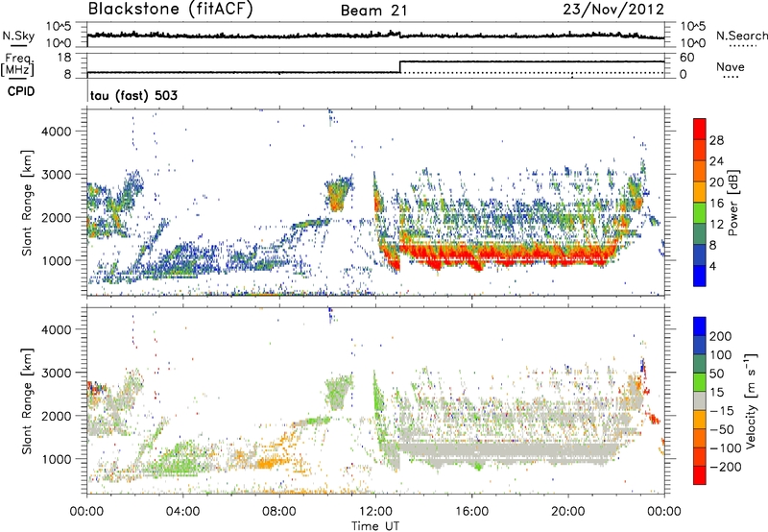Click the 'Power [dB]' colorbar title

tap(732, 203)
